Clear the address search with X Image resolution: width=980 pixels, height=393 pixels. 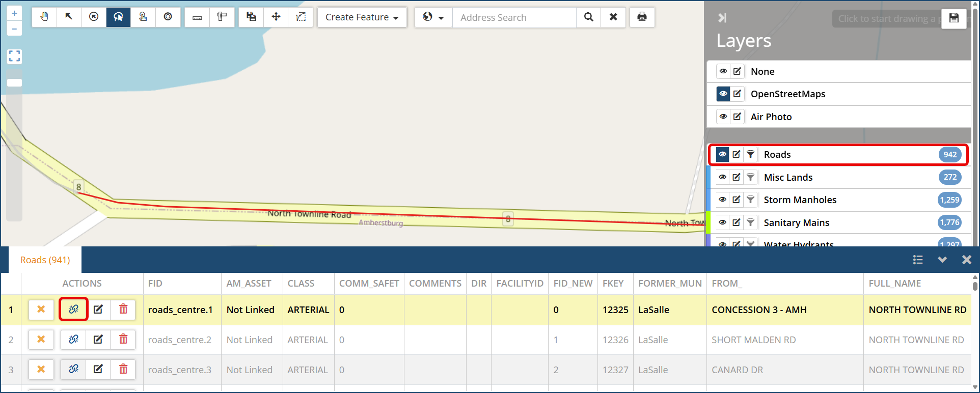[613, 17]
